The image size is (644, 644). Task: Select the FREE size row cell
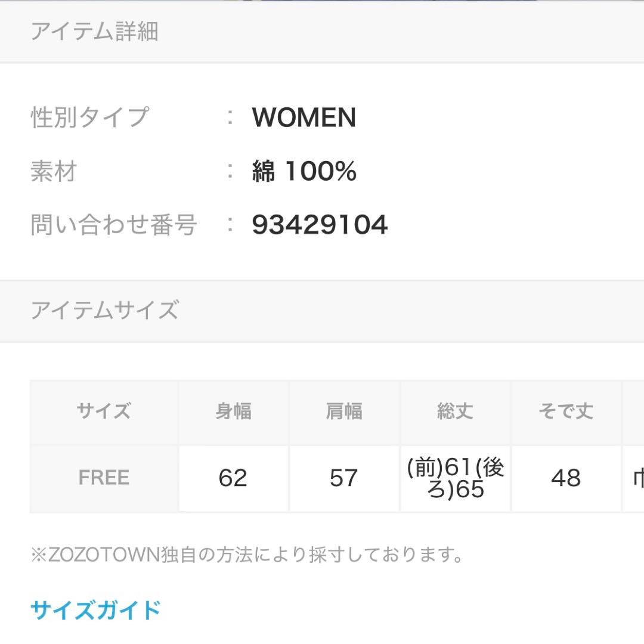coord(104,478)
